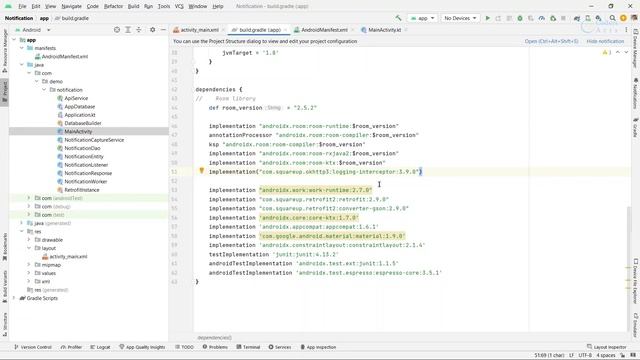640x360 pixels.
Task: Switch to activity_main.xml editor tab
Action: pos(199,30)
